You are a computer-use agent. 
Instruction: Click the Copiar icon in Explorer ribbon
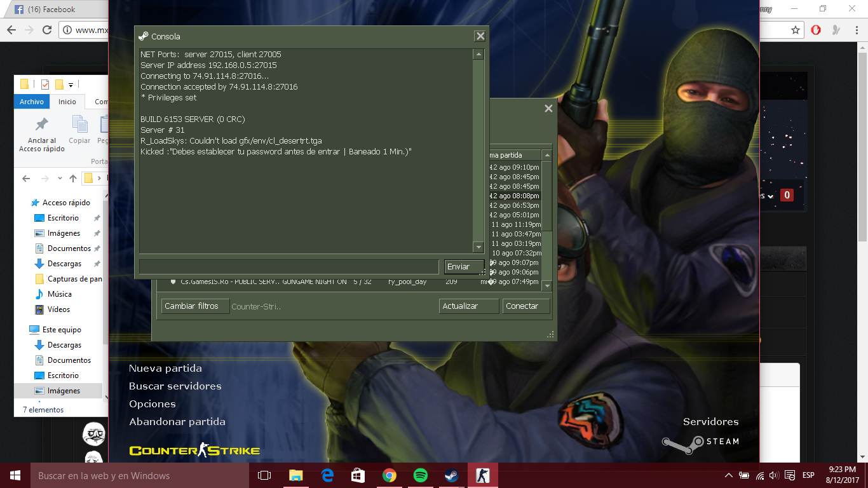pyautogui.click(x=79, y=125)
